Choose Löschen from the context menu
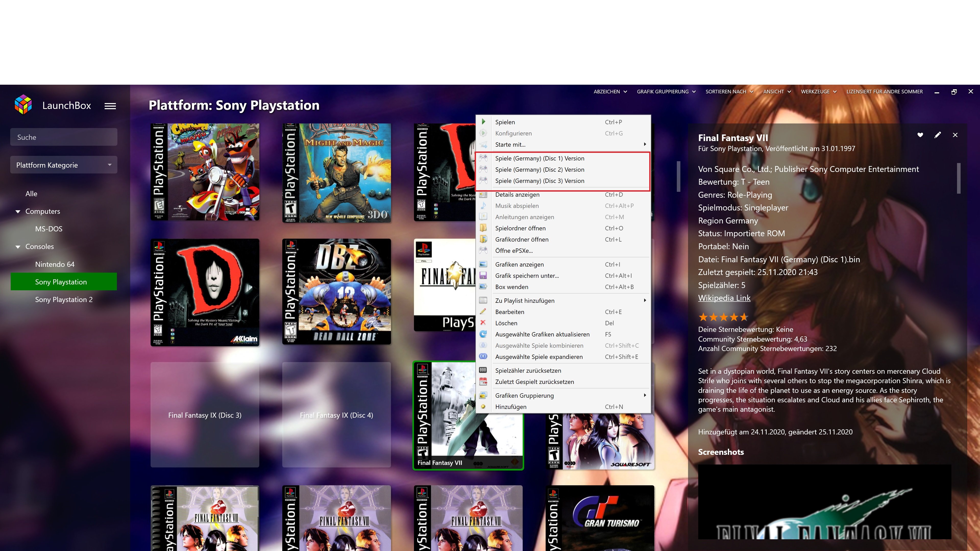Viewport: 980px width, 551px height. [563, 323]
